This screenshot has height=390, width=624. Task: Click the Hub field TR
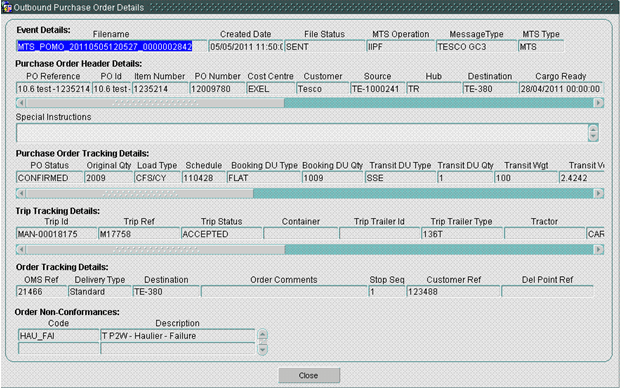tap(434, 89)
